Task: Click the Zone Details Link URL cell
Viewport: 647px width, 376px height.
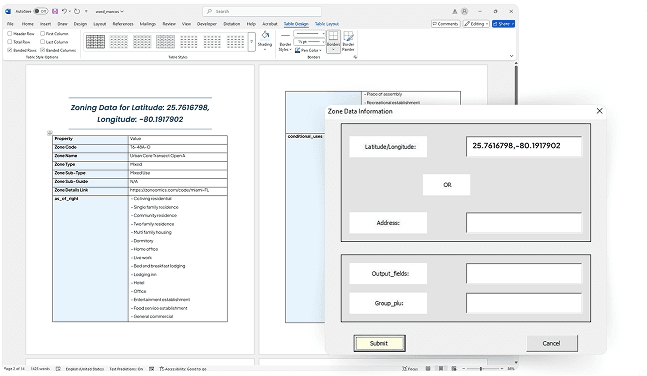Action: (x=178, y=190)
